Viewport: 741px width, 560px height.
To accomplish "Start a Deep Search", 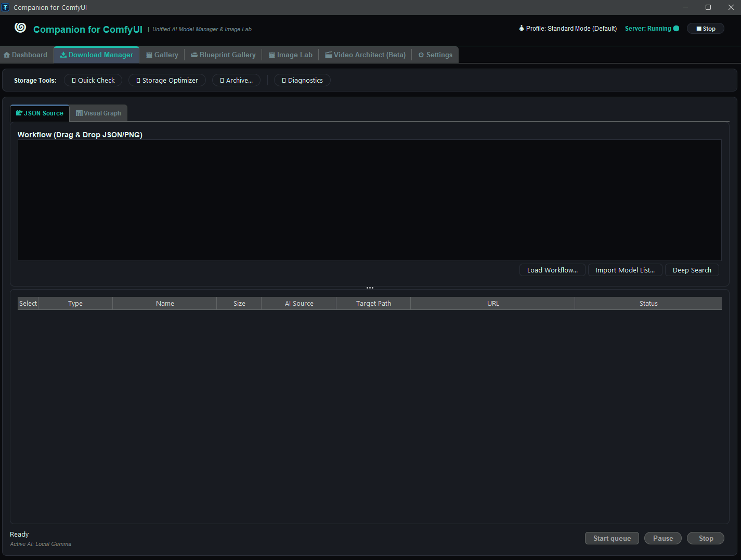I will pos(692,270).
